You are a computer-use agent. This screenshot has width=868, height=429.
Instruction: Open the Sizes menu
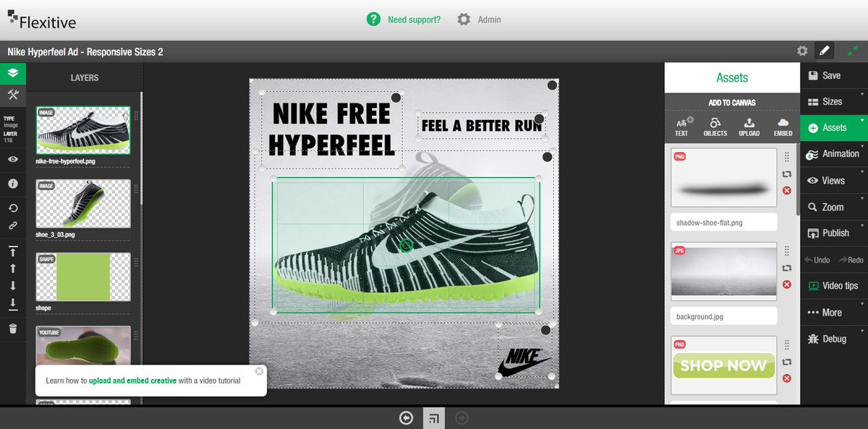[833, 101]
